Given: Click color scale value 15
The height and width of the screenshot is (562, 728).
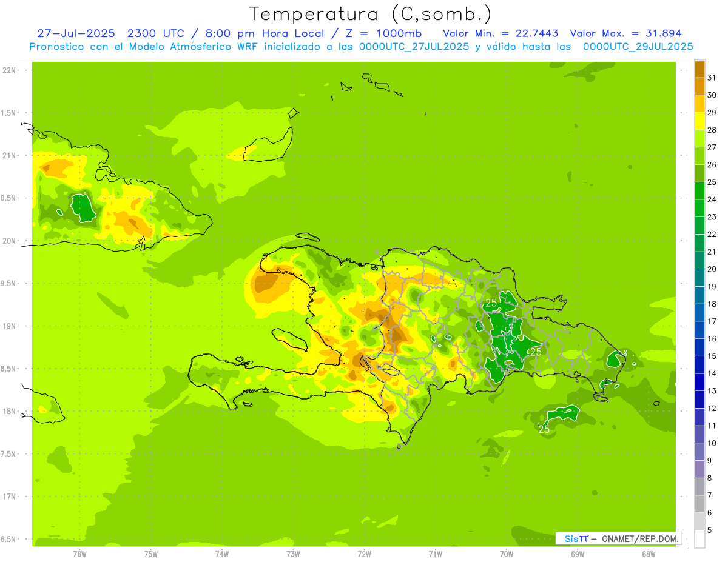Looking at the screenshot, I should point(712,356).
